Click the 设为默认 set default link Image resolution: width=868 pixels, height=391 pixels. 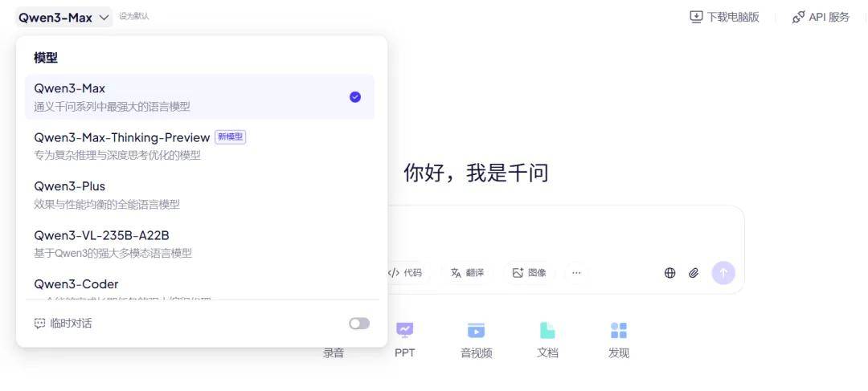pos(133,17)
